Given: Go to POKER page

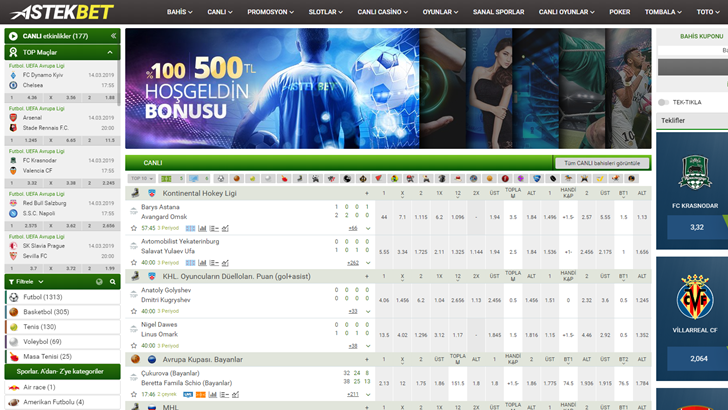Looking at the screenshot, I should 620,12.
